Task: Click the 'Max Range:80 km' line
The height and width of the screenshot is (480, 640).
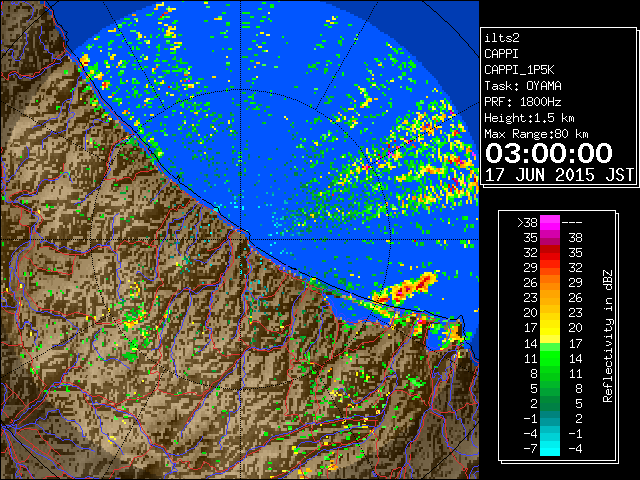Action: (x=536, y=134)
